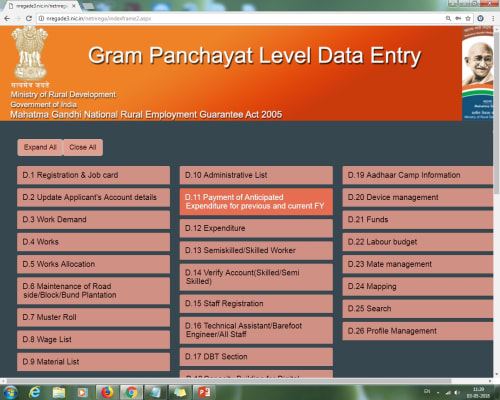Open D.17 DBT Section
Viewport: 500px width, 400px height.
[x=256, y=357]
